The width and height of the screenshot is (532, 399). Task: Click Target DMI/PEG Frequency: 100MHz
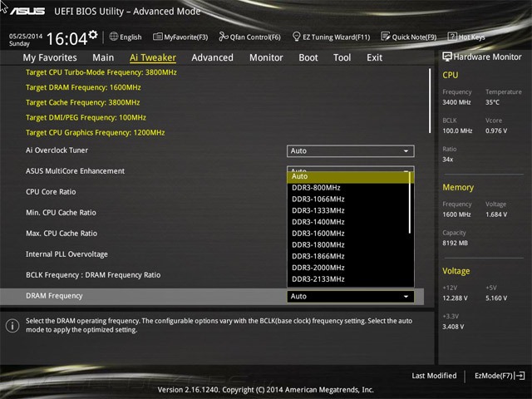coord(86,117)
